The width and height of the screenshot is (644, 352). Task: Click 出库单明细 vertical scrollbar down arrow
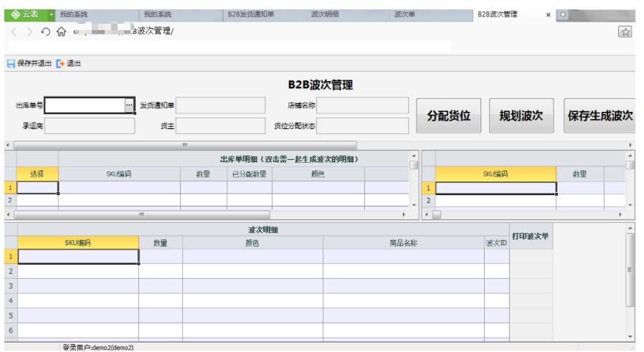pyautogui.click(x=414, y=204)
